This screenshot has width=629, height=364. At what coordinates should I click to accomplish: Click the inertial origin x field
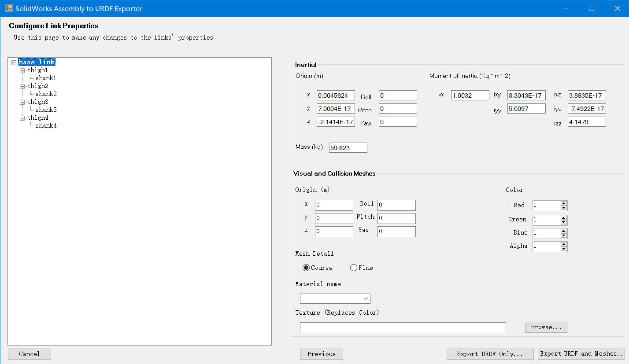pyautogui.click(x=336, y=96)
